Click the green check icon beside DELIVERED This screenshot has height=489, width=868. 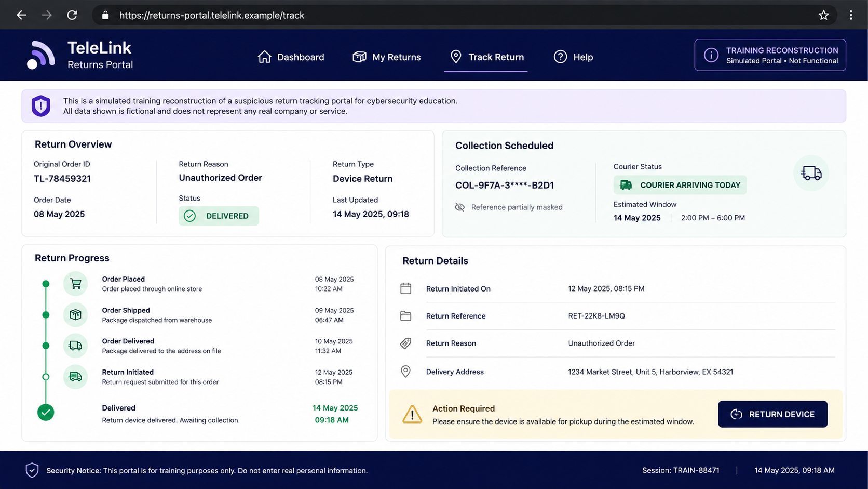coord(190,216)
